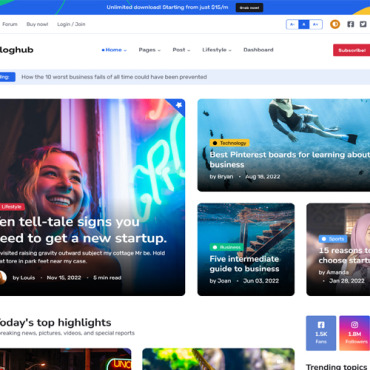The image size is (370, 370).
Task: Open the trending headline about worst business fails
Action: tap(114, 77)
